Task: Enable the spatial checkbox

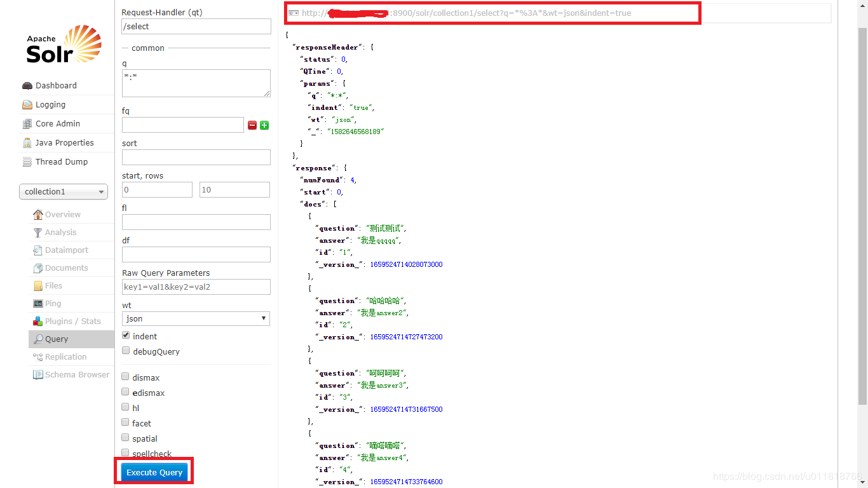Action: (126, 438)
